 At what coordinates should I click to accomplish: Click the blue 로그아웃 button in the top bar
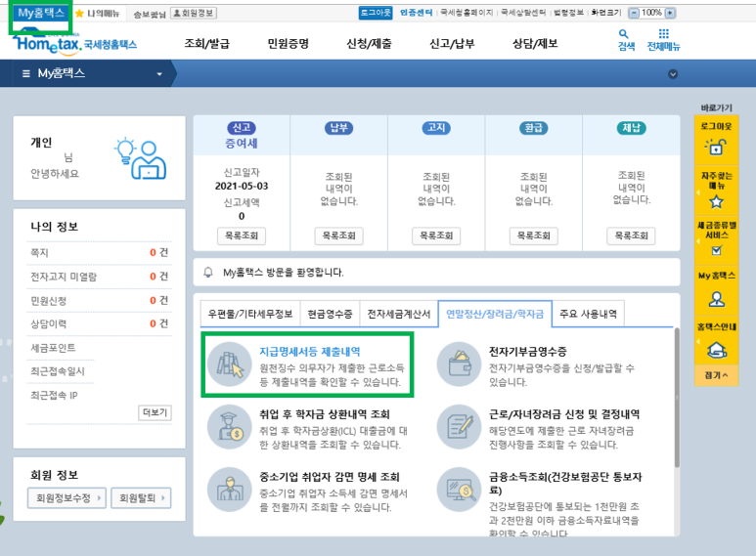click(x=376, y=13)
